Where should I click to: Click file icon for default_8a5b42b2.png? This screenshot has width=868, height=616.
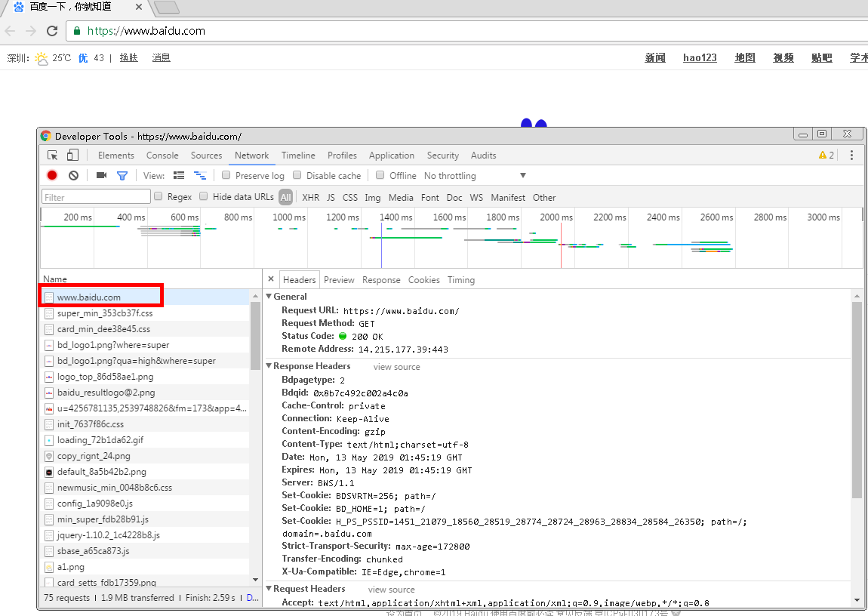point(49,472)
